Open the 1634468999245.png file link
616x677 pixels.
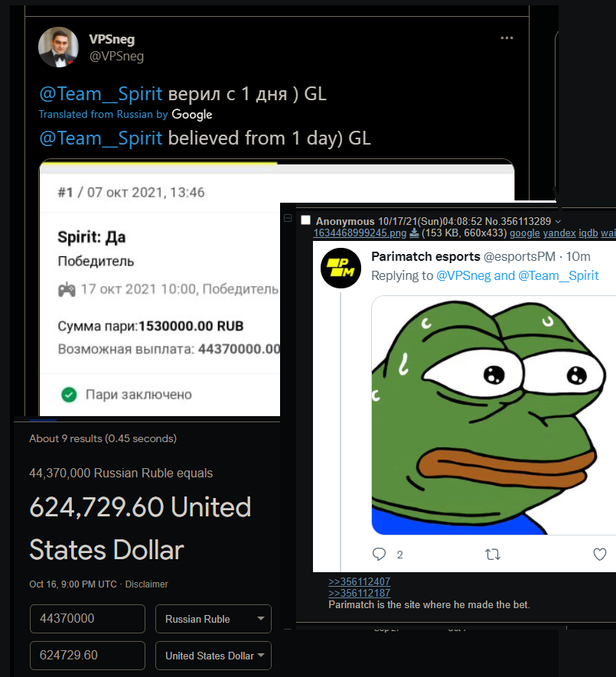(360, 233)
